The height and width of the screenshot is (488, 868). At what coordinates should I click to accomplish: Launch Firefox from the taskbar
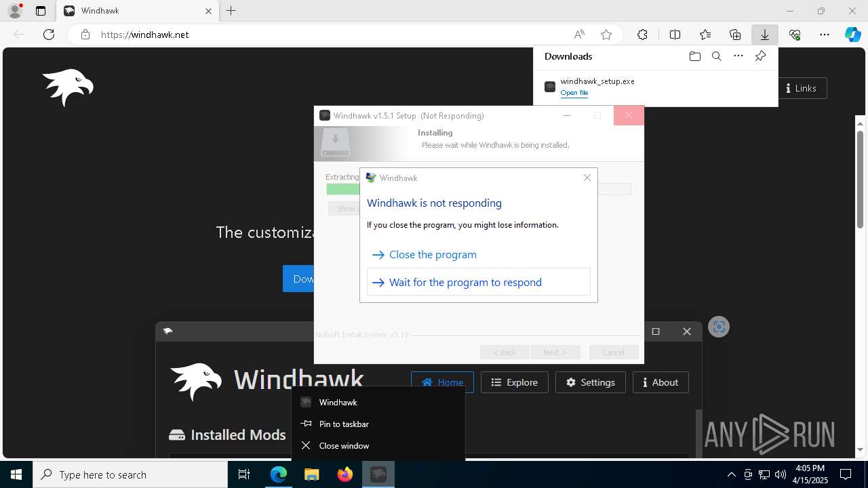pyautogui.click(x=345, y=474)
